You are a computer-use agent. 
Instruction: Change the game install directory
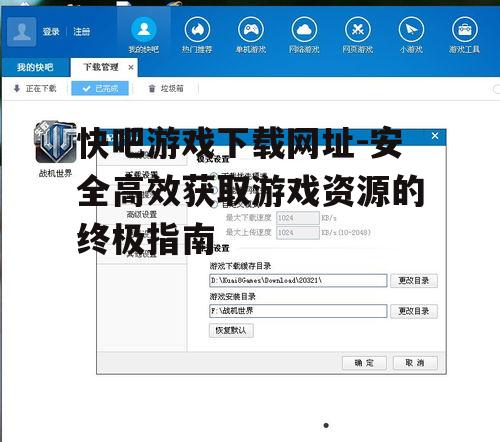point(414,311)
